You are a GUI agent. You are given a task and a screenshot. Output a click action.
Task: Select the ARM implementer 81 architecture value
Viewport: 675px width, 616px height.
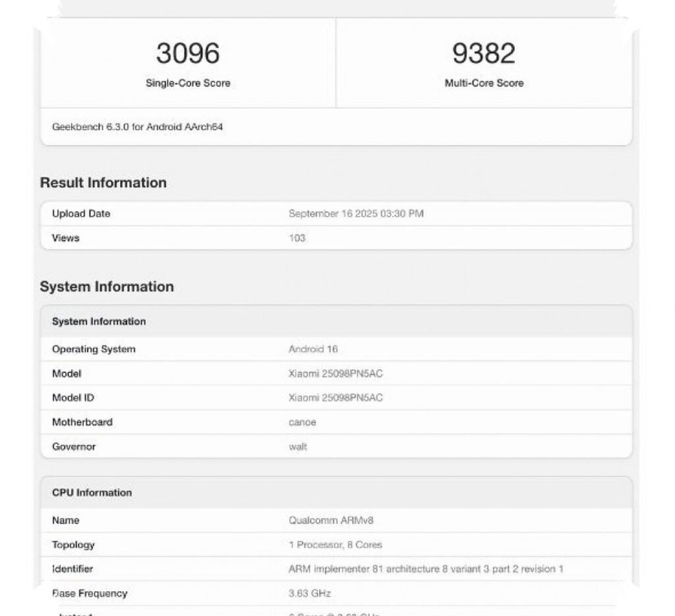(x=426, y=569)
